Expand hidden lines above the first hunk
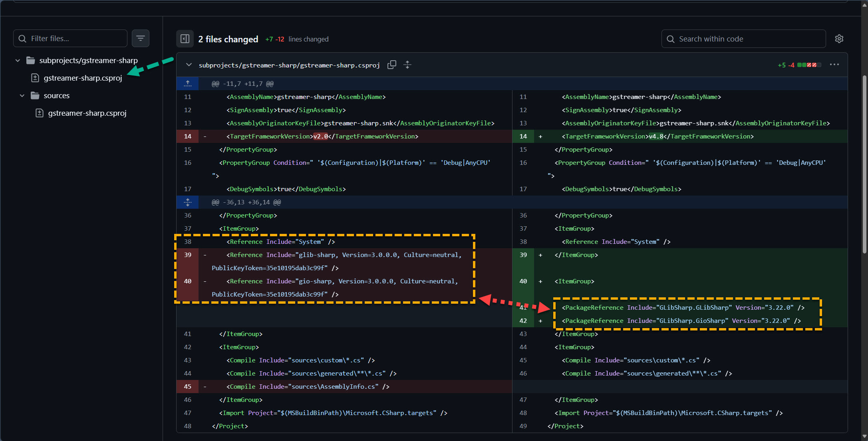The width and height of the screenshot is (868, 441). [x=188, y=83]
